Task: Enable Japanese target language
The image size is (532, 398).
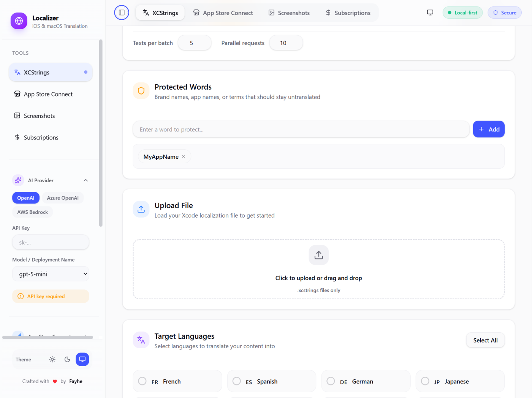Action: click(x=425, y=381)
